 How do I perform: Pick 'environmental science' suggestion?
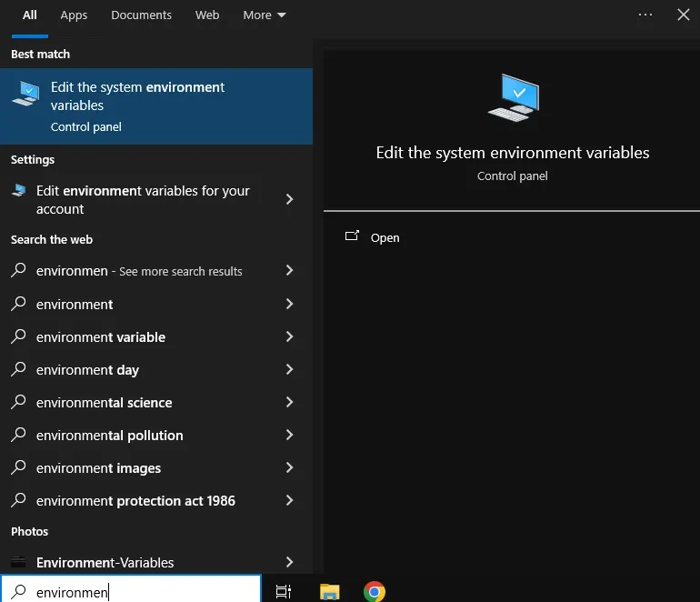(x=156, y=402)
